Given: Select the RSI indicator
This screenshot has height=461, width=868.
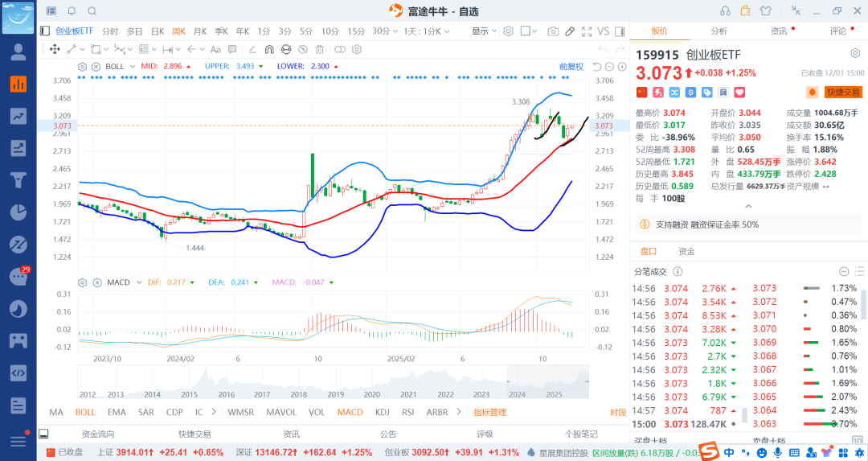Looking at the screenshot, I should pos(408,412).
